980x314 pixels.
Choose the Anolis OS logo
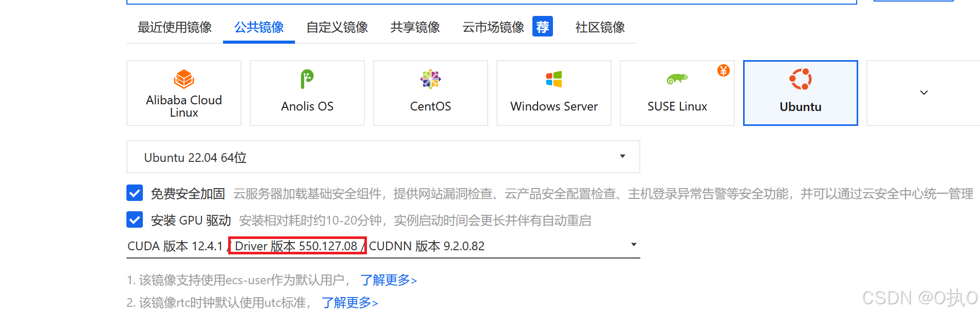[307, 79]
